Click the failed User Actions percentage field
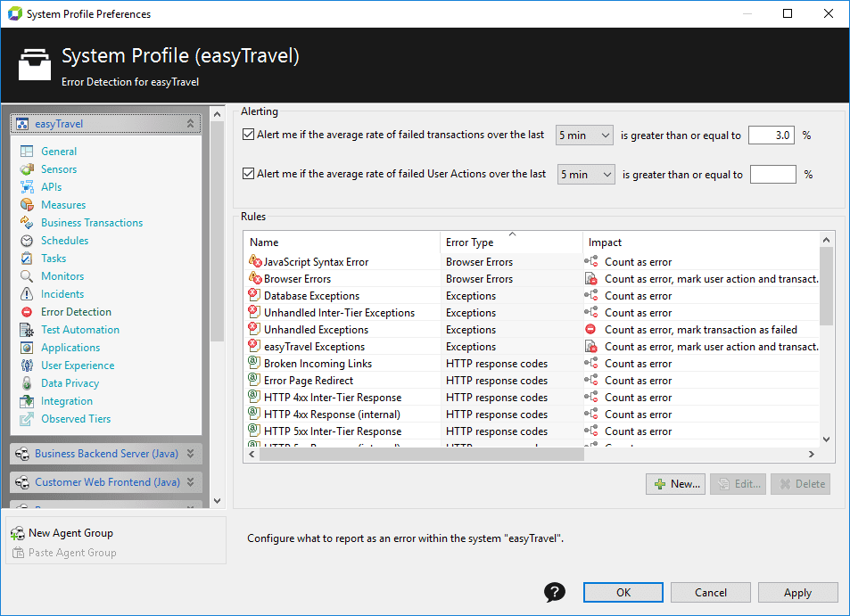Viewport: 850px width, 616px height. point(772,175)
